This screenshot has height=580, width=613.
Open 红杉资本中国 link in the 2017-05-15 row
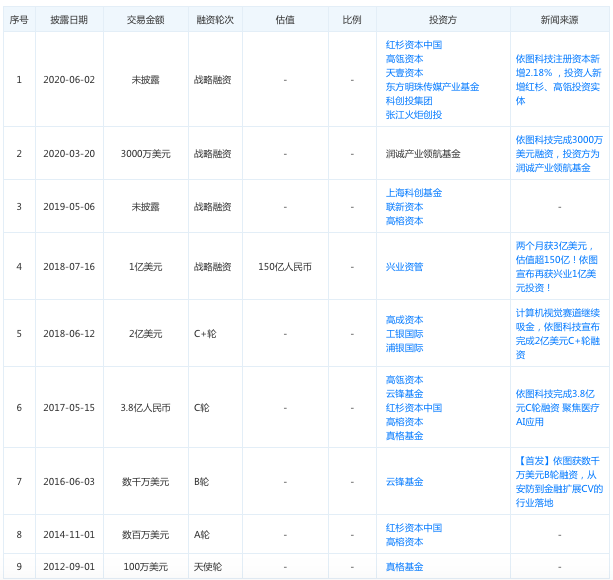[414, 408]
